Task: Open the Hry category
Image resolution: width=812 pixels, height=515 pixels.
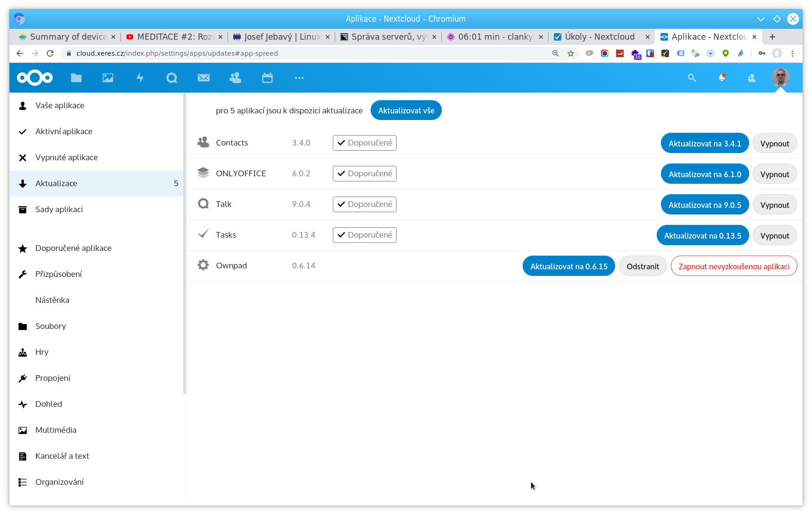Action: pyautogui.click(x=96, y=352)
